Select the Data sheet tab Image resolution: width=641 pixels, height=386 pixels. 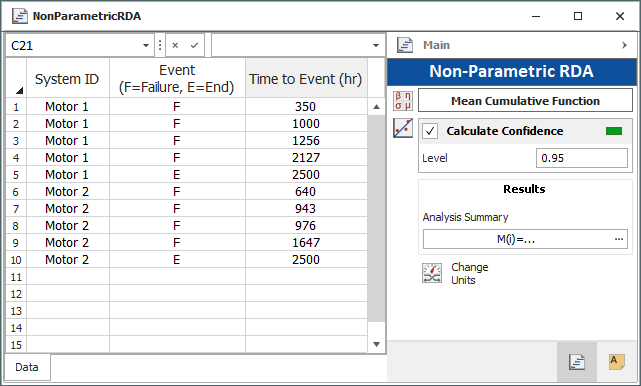27,367
